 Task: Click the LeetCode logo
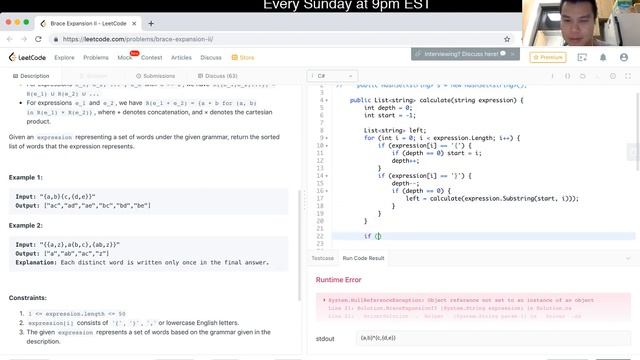point(27,58)
